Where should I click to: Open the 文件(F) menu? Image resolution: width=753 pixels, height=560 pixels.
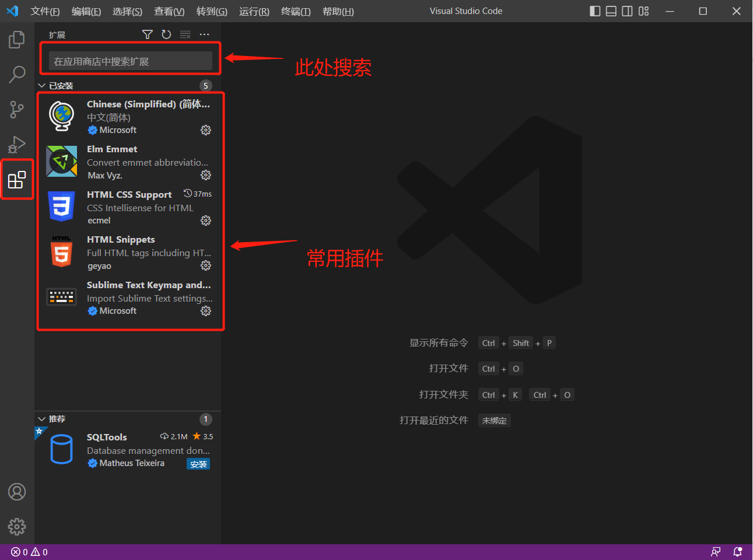coord(45,11)
